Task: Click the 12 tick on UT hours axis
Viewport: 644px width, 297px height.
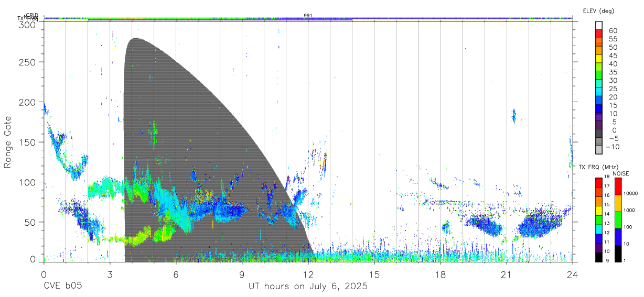Action: [308, 274]
